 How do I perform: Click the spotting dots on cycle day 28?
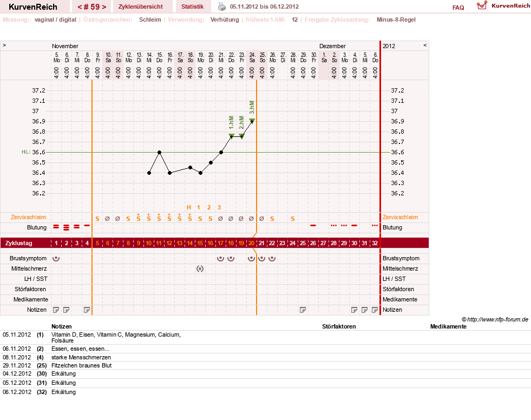click(x=334, y=225)
